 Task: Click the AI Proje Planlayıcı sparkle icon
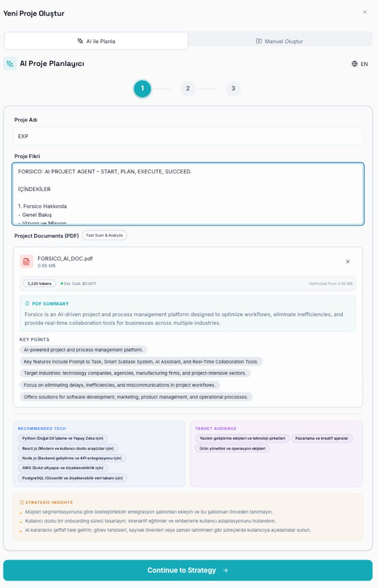pyautogui.click(x=10, y=63)
